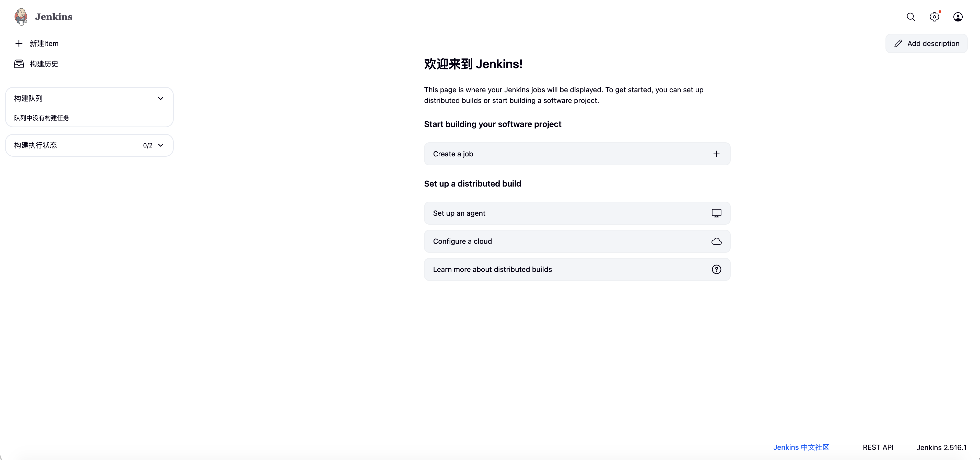The width and height of the screenshot is (980, 460).
Task: Open the search magnifier icon
Action: point(911,17)
